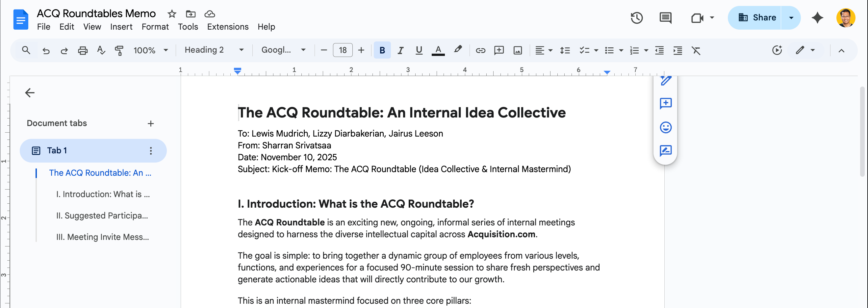868x308 pixels.
Task: Open Tab 1 options menu
Action: tap(151, 151)
